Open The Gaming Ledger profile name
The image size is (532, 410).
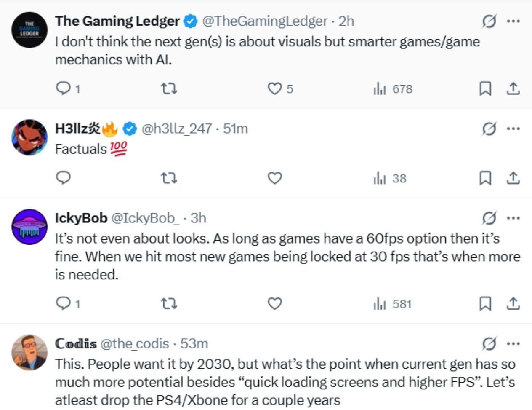click(117, 21)
